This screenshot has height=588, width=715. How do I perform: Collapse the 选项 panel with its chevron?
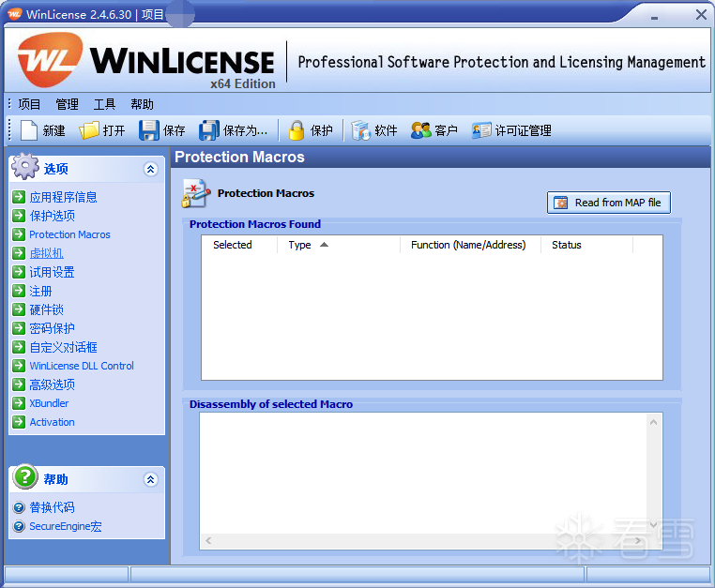(x=150, y=169)
